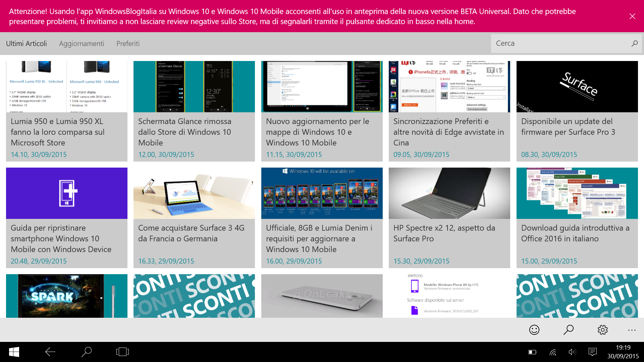
Task: Show clock and date 19:19
Action: 623,352
